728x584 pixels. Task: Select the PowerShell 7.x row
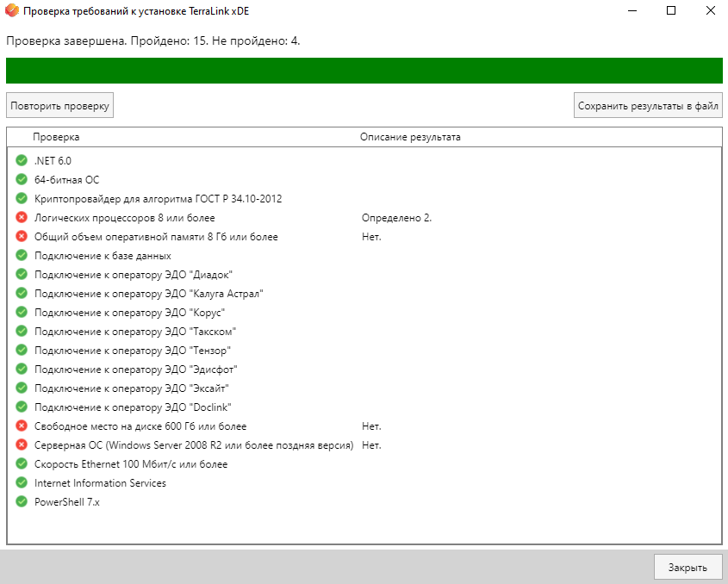(x=67, y=502)
